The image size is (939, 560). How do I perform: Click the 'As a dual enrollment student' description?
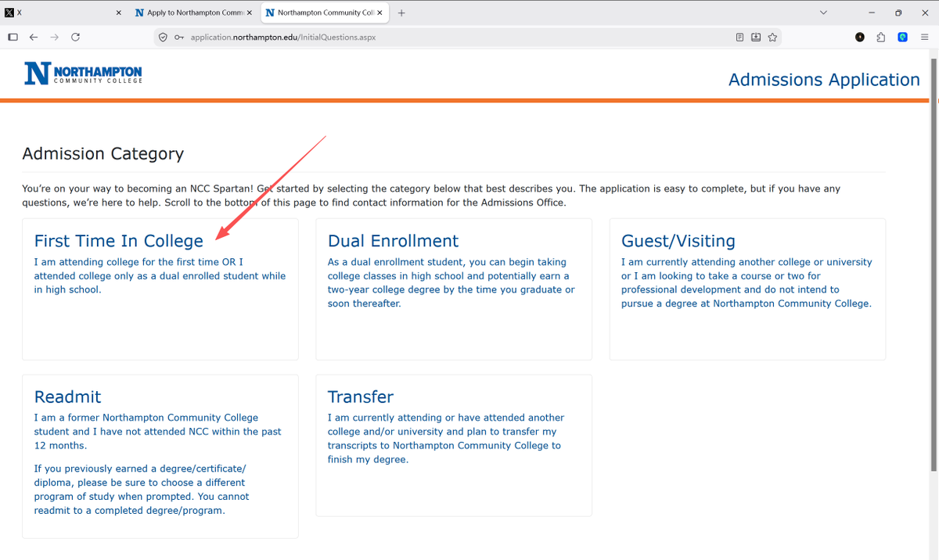(451, 282)
